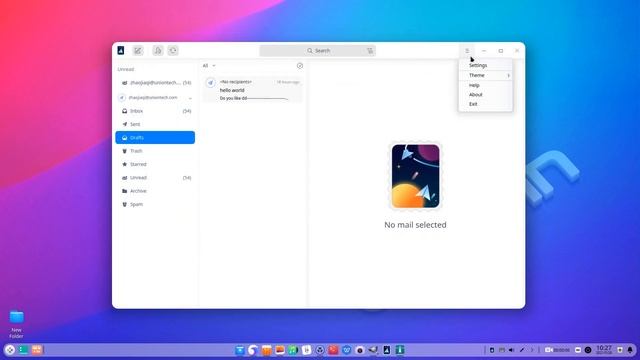Click the compose new mail icon
Viewport: 640px width, 360px height.
click(138, 51)
